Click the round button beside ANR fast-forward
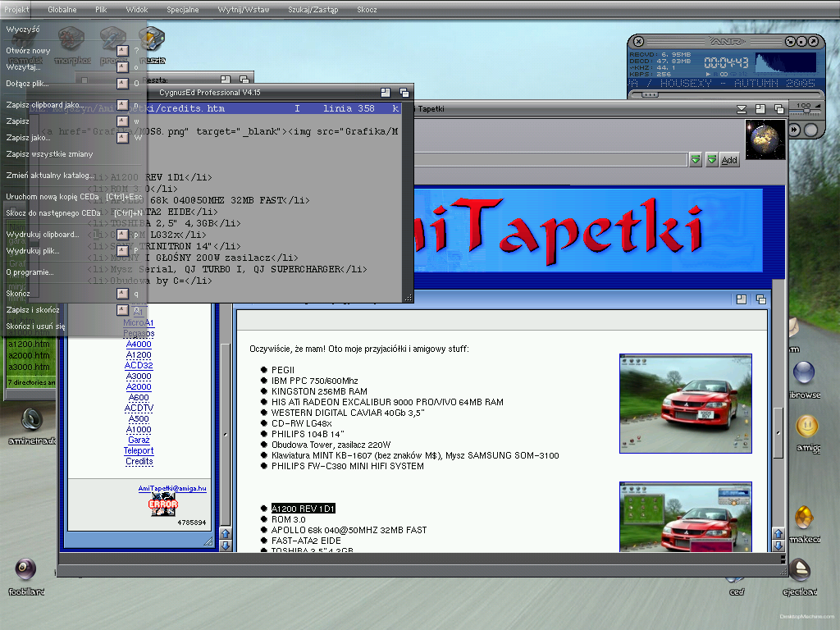 811,130
